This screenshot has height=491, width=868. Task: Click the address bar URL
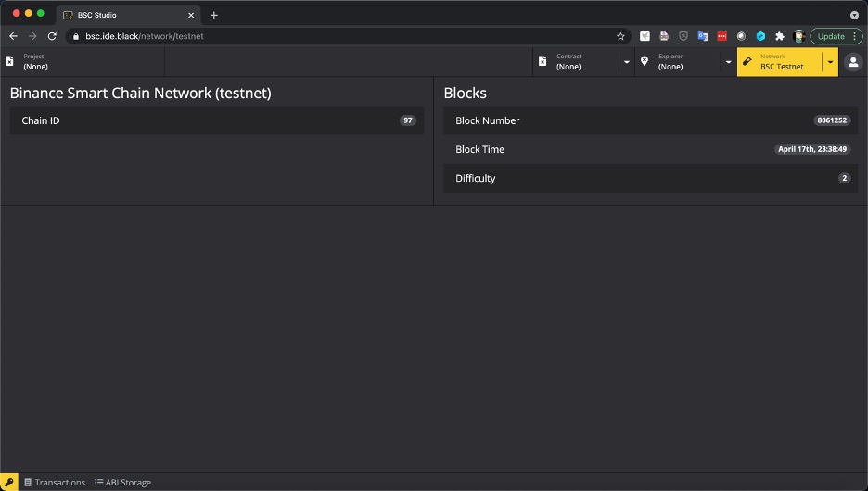(145, 36)
